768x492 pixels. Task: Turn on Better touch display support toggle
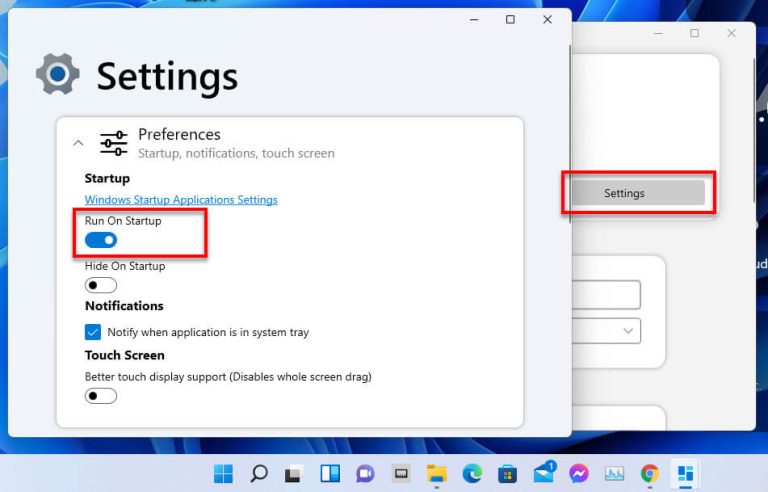coord(101,395)
